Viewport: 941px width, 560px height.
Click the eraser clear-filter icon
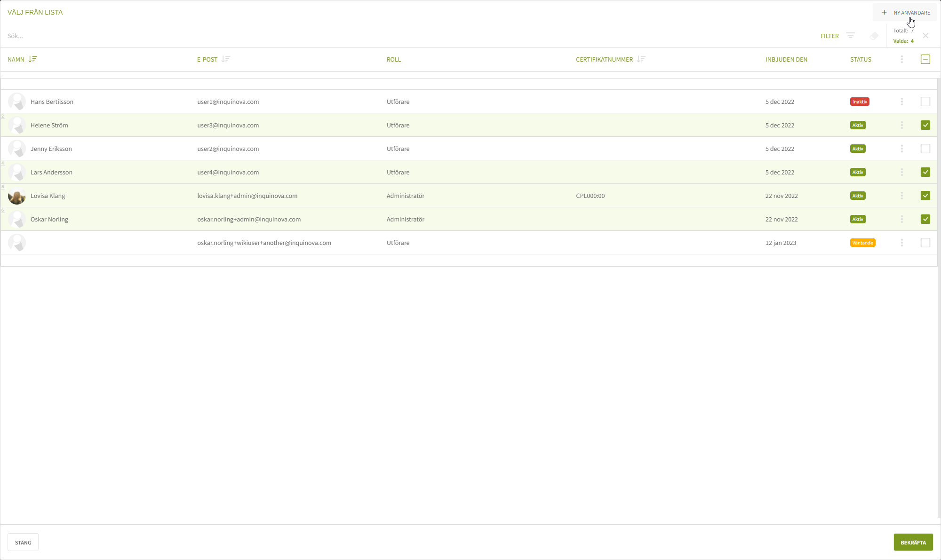pos(874,36)
